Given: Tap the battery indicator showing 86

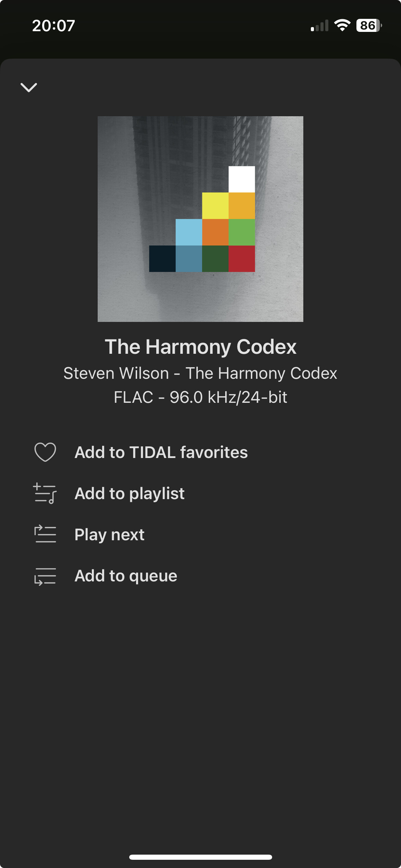Looking at the screenshot, I should 369,25.
